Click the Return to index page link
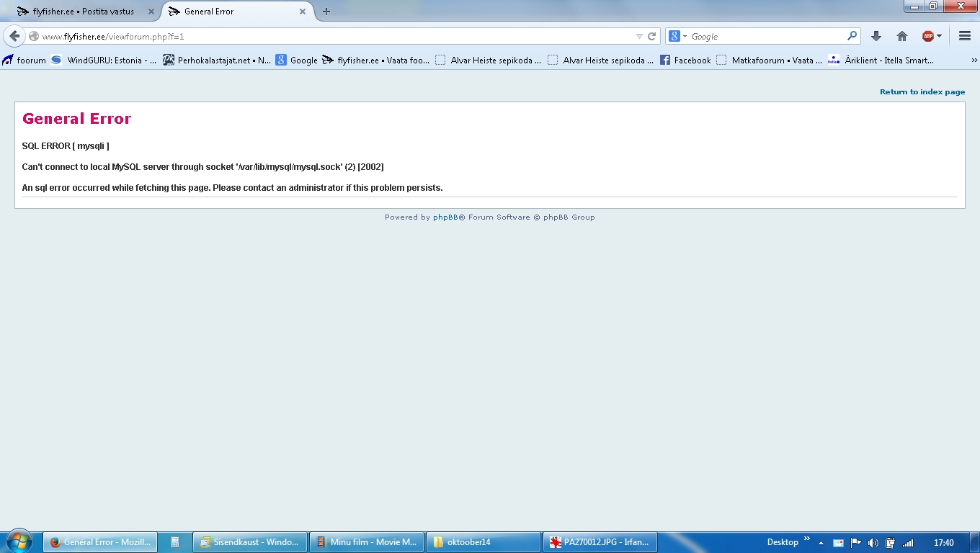Screen dimensions: 980x553 (922, 92)
